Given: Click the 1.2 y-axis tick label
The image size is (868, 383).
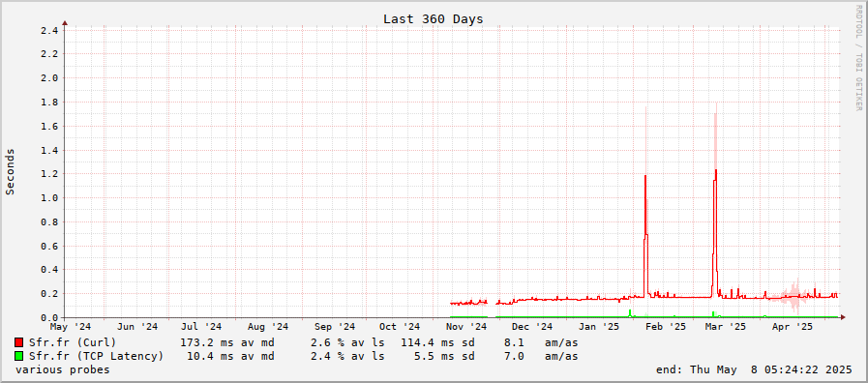Looking at the screenshot, I should [49, 174].
